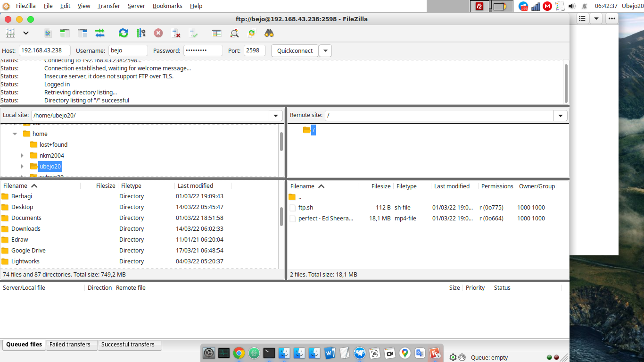Select the Desktop local folder

[x=22, y=207]
